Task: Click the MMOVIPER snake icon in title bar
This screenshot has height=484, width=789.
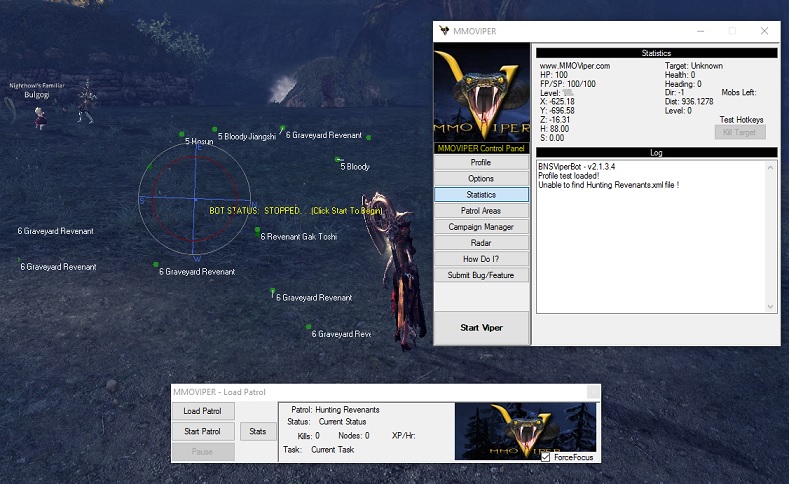Action: point(444,31)
